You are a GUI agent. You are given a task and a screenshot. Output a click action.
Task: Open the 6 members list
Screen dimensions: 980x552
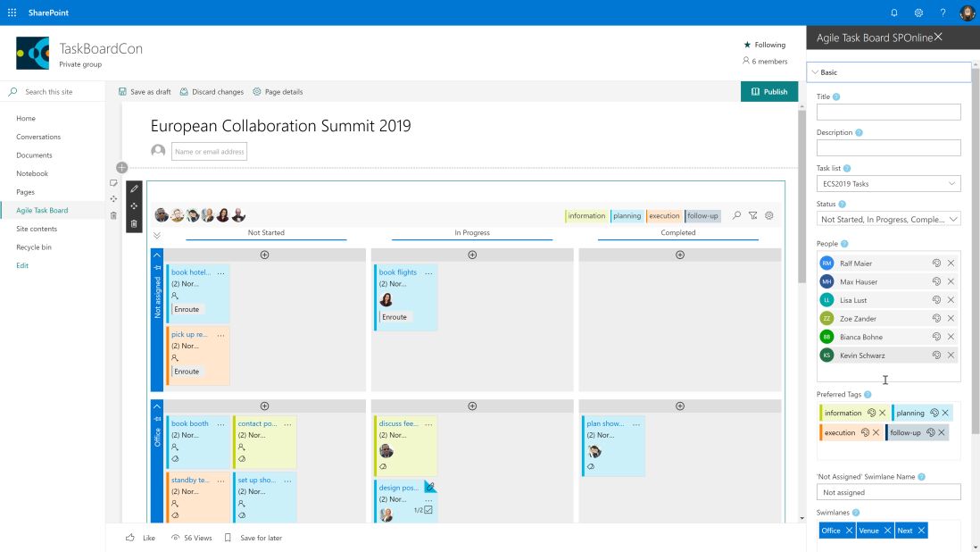765,62
